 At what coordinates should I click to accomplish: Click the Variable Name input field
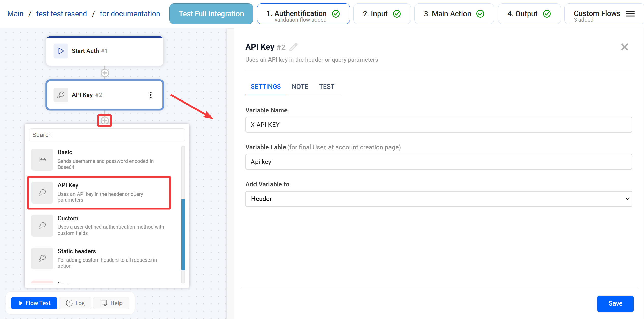pos(438,125)
